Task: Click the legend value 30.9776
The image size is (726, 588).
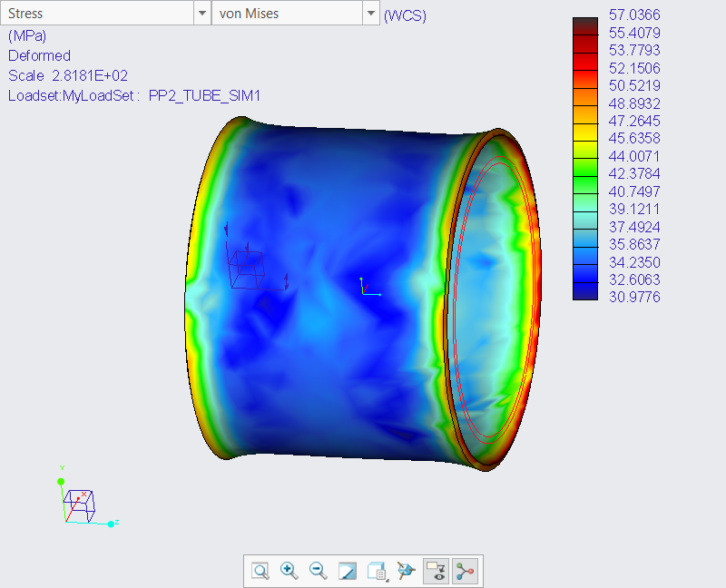Action: click(633, 297)
